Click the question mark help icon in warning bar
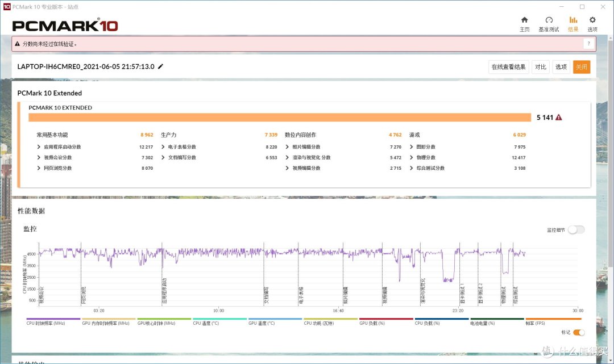This screenshot has width=614, height=364. pyautogui.click(x=588, y=44)
